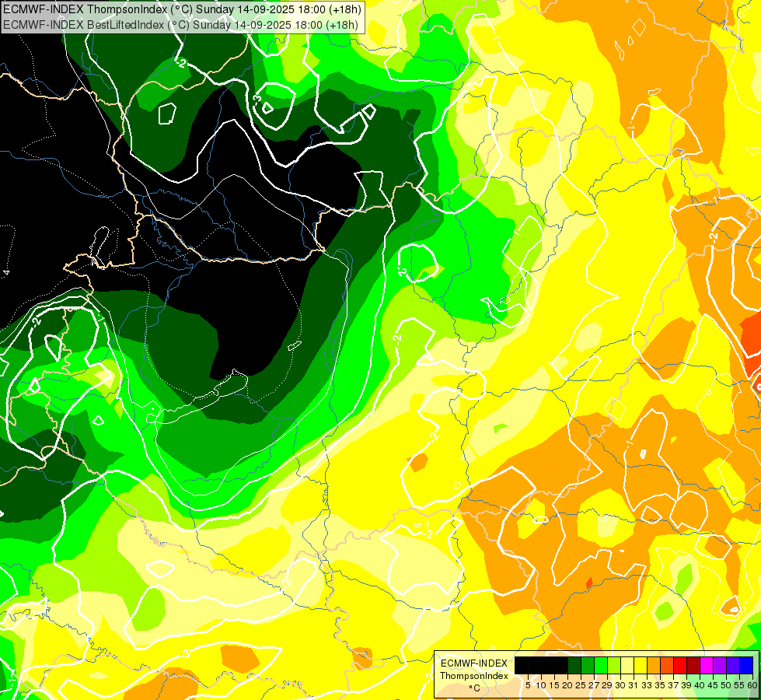Click the legend tick value '15'

point(554,685)
